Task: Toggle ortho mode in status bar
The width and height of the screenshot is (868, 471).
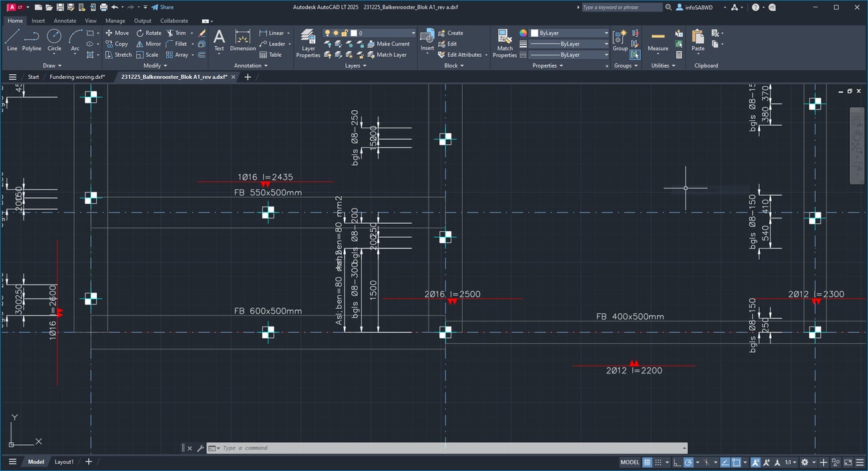Action: pyautogui.click(x=677, y=462)
